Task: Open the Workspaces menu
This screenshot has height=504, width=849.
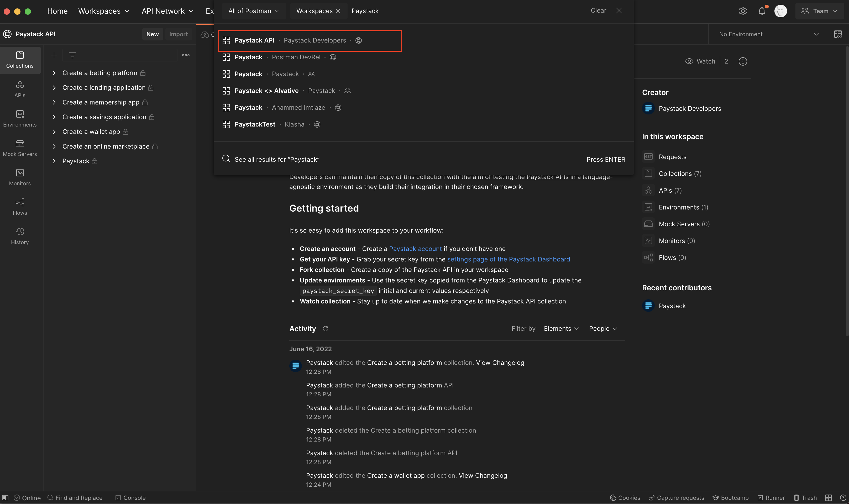Action: pyautogui.click(x=104, y=11)
